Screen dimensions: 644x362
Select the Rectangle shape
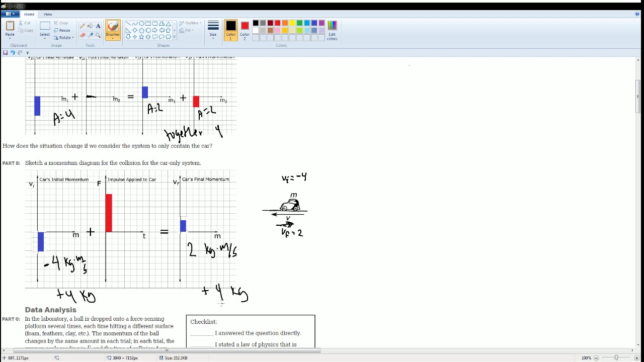[148, 24]
